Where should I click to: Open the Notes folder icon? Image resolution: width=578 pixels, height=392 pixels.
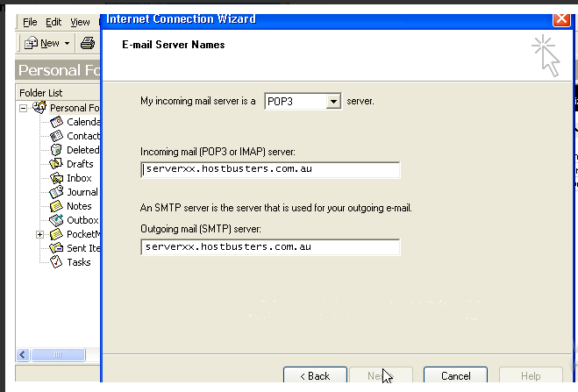click(x=56, y=206)
